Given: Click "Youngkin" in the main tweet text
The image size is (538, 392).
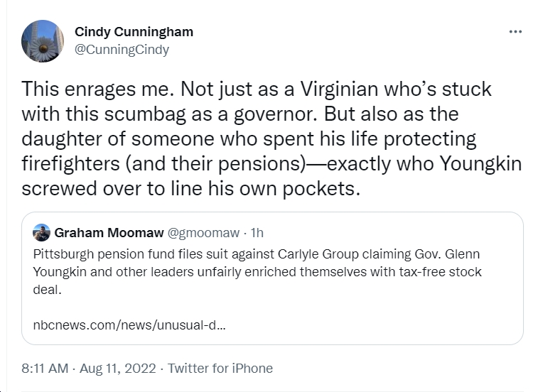Looking at the screenshot, I should click(x=480, y=163).
